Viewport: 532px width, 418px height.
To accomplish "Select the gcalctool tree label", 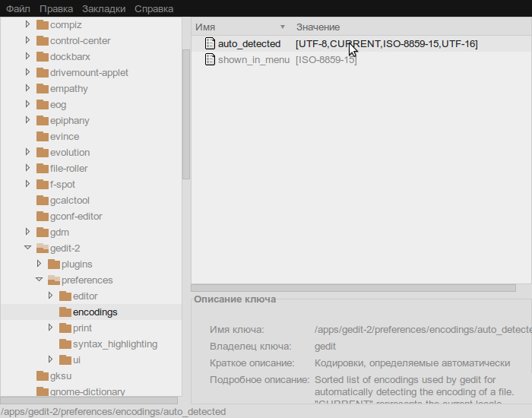I will 70,200.
